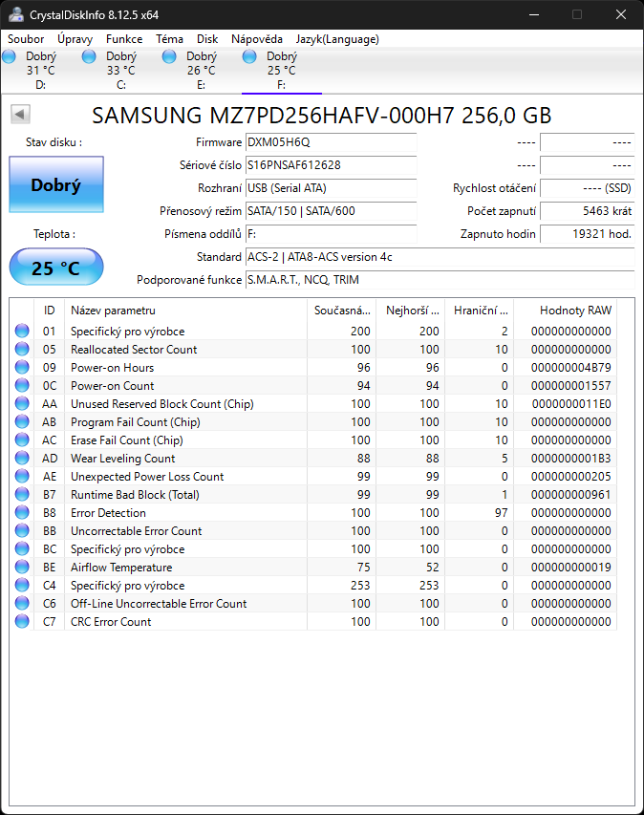Click the Standard field ACS-2 | ATA8-ACS
Screen dimensions: 644x815
pyautogui.click(x=440, y=257)
